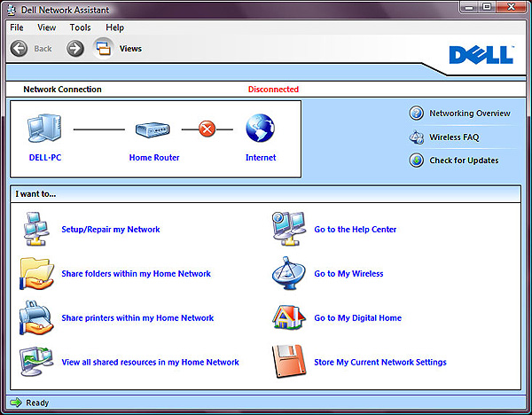The width and height of the screenshot is (532, 415).
Task: Click the DELL logo
Action: [x=481, y=55]
